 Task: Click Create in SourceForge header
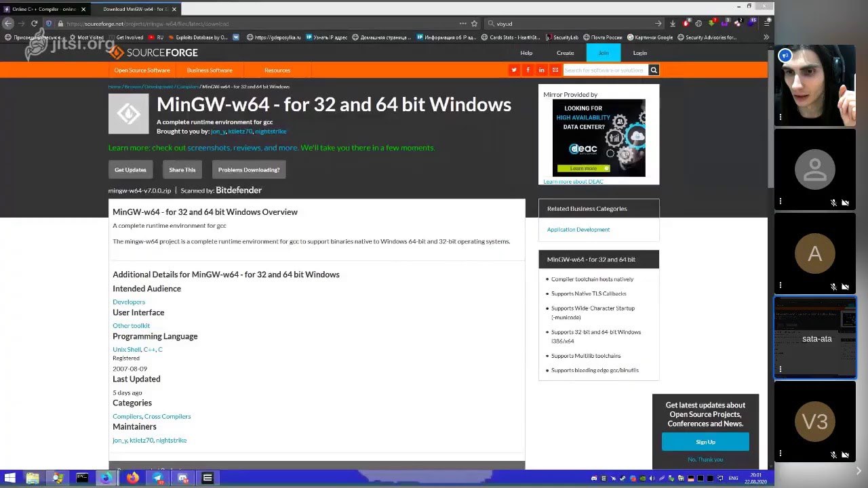(566, 53)
